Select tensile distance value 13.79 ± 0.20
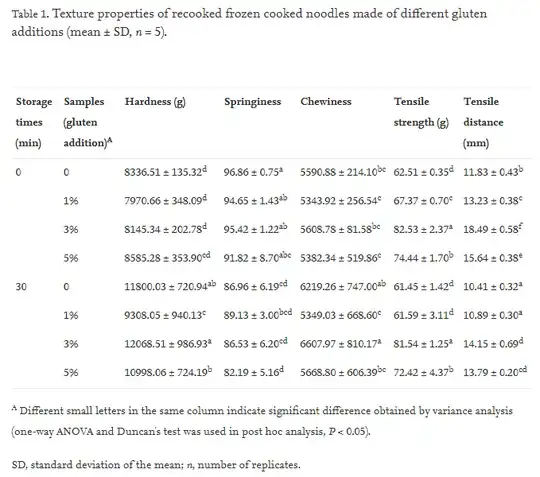The image size is (540, 477). point(495,372)
